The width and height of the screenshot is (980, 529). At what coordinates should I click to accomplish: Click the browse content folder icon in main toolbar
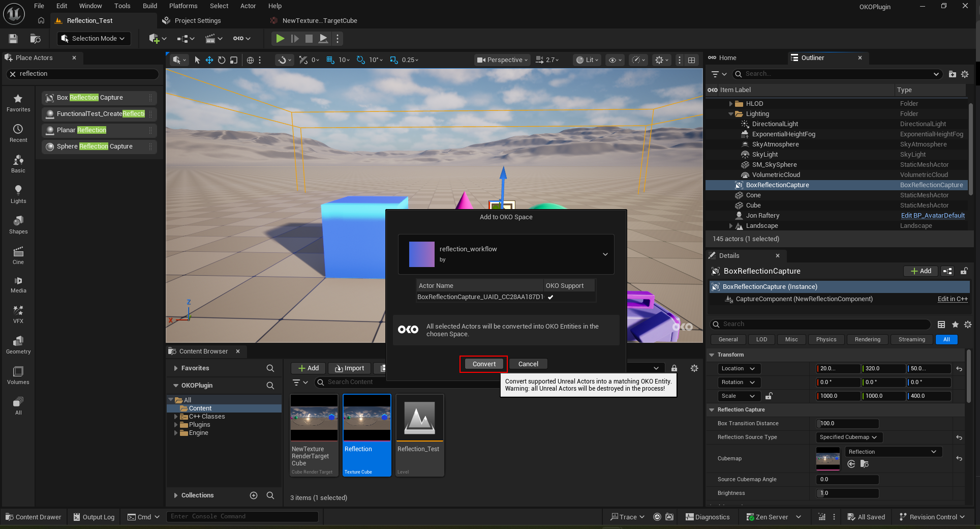click(35, 39)
